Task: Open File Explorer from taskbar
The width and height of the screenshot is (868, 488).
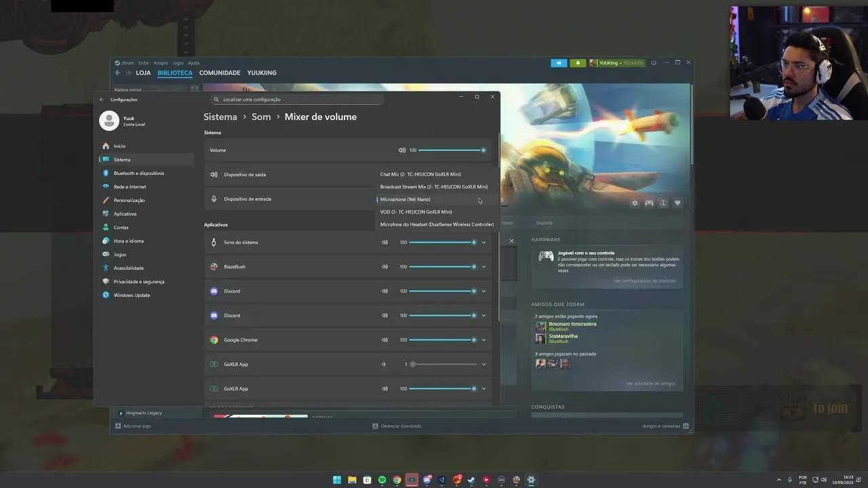Action: pos(352,480)
